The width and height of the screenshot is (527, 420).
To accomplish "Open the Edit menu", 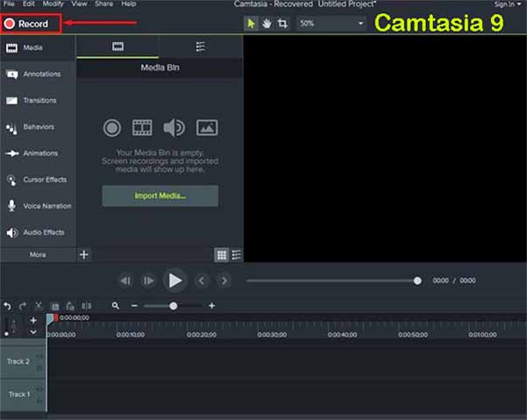I will point(29,4).
